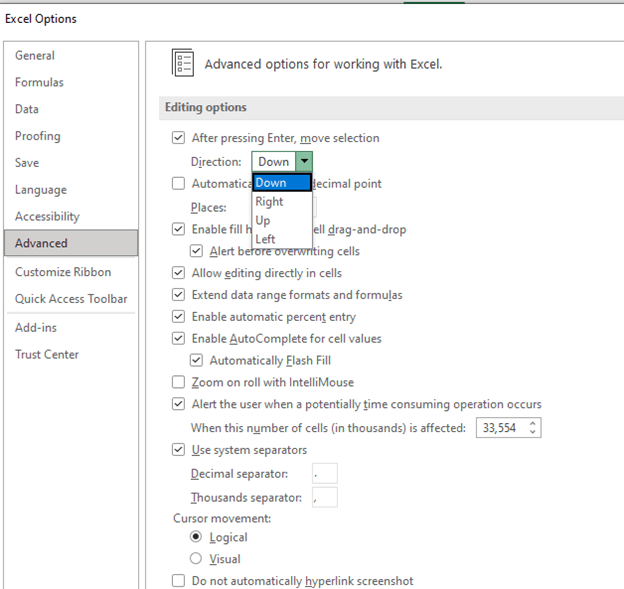Enable automatically insert decimal point checkbox
The width and height of the screenshot is (624, 589).
pos(178,183)
